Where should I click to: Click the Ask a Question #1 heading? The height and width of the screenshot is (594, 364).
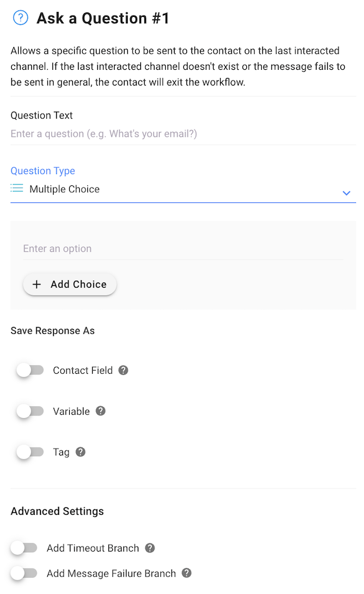point(103,18)
